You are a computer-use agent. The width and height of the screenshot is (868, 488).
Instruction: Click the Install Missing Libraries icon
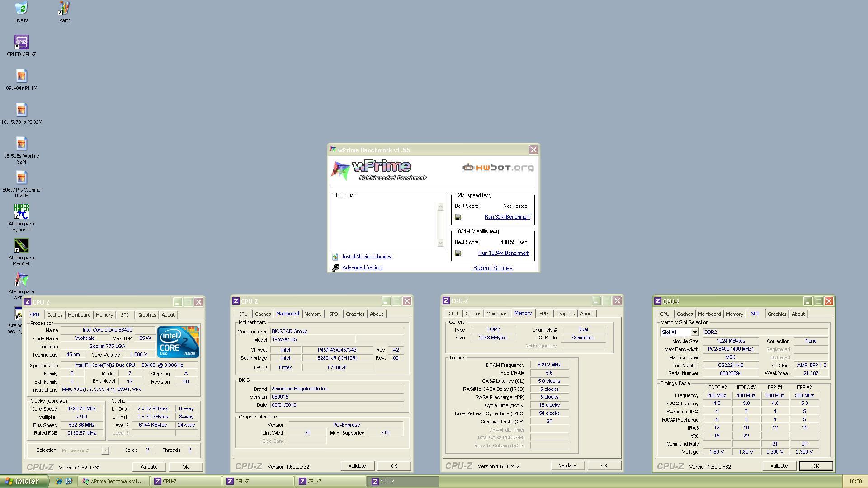point(335,257)
